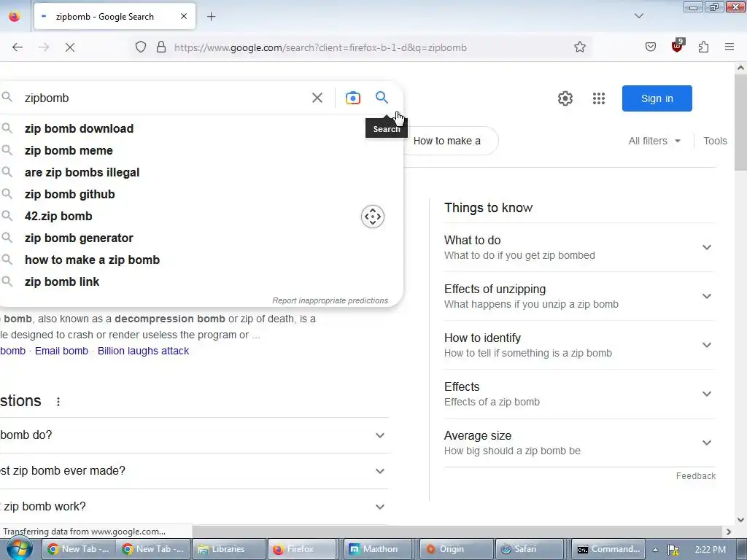The height and width of the screenshot is (560, 747).
Task: Open the All filters dropdown
Action: tap(654, 141)
